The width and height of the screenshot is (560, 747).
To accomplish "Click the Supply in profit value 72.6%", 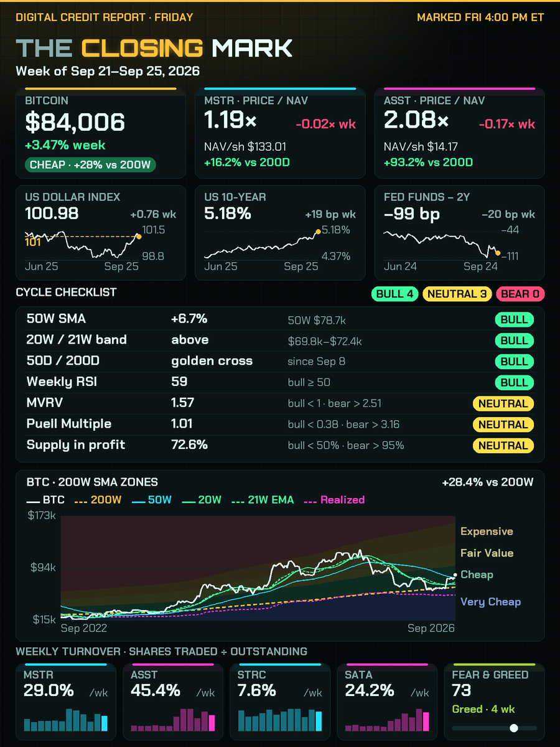I will click(189, 445).
